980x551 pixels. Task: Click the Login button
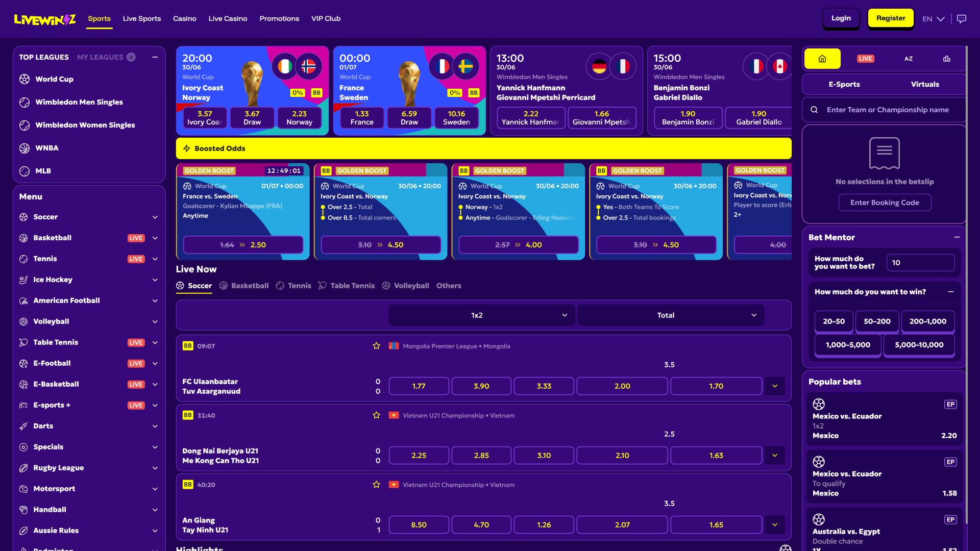pos(841,18)
